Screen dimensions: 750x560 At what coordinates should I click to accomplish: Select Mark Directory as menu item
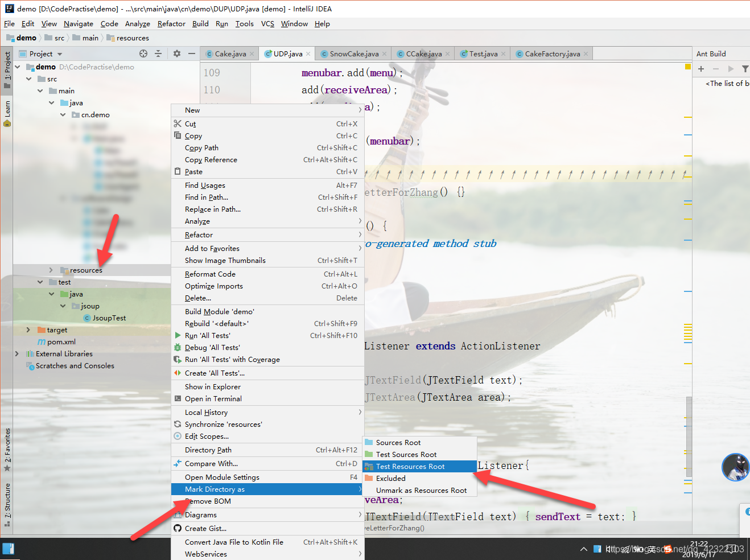tap(267, 489)
